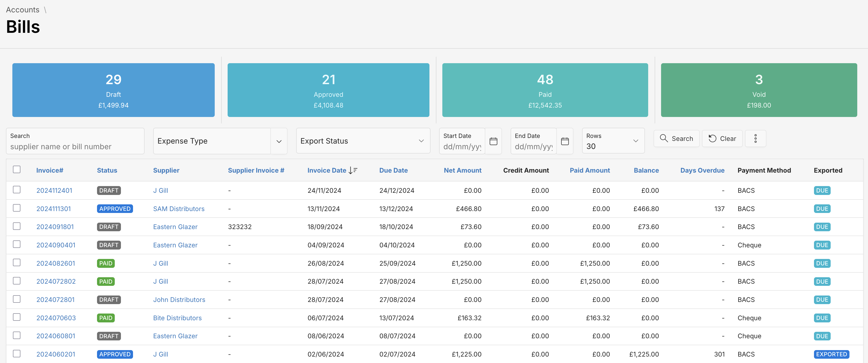
Task: Select checkbox for bill 2024060801
Action: tap(16, 335)
